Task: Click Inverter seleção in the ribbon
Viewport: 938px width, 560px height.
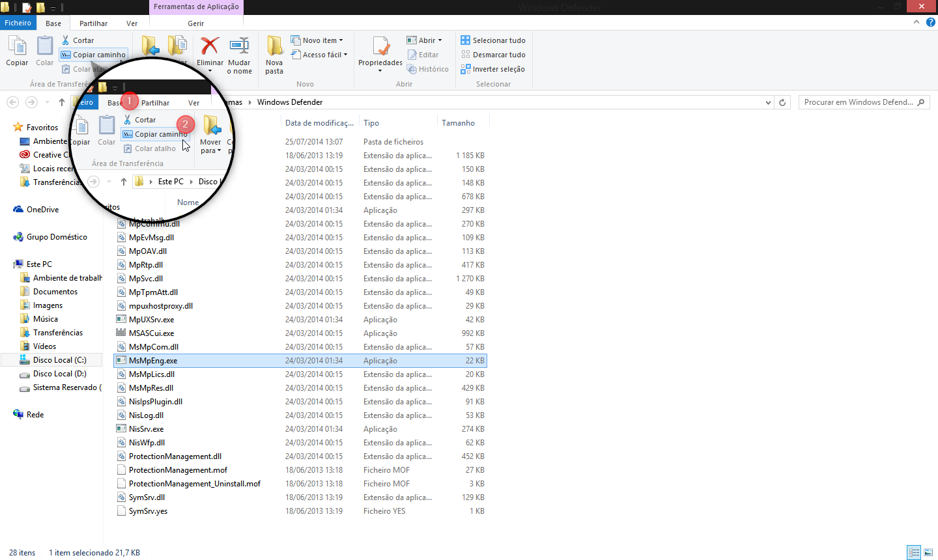Action: (x=492, y=69)
